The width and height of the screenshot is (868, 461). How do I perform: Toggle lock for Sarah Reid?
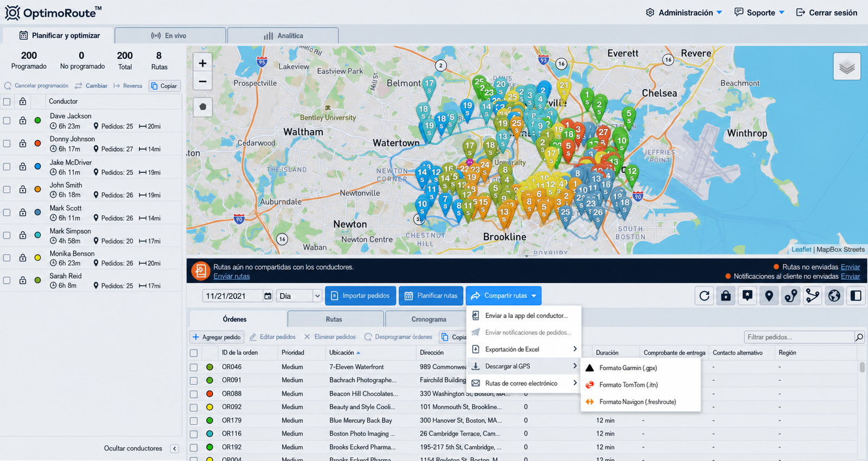click(23, 280)
